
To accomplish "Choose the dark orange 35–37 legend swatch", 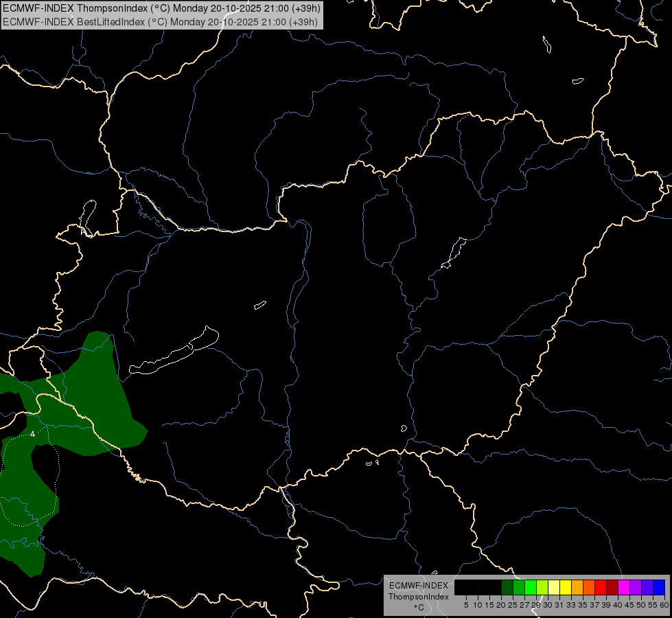I will [589, 587].
